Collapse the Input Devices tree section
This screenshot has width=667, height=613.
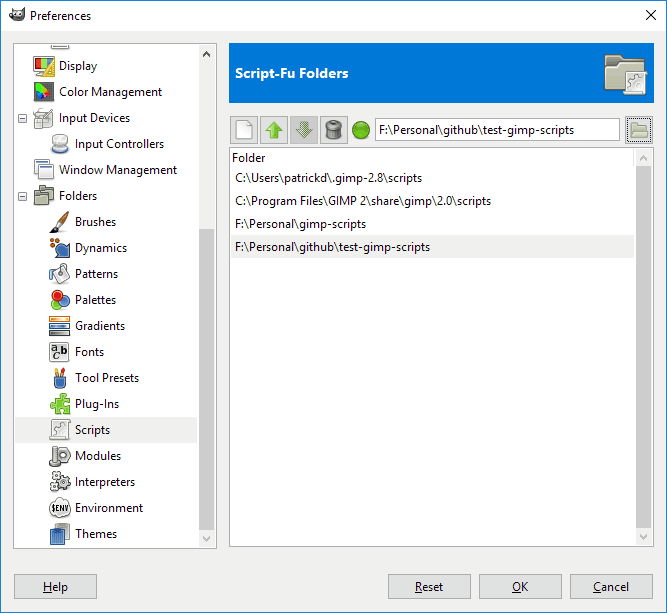[x=23, y=118]
